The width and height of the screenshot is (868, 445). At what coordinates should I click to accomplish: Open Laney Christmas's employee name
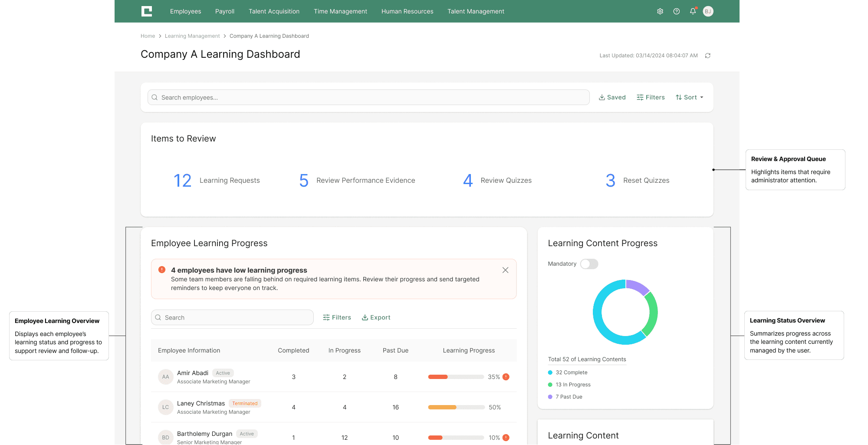201,403
